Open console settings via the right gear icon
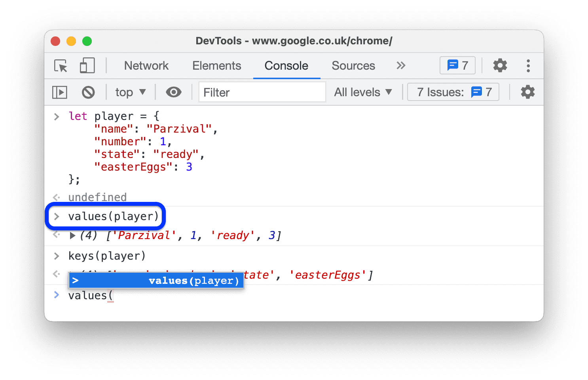Screen dimensions: 588x380 (527, 92)
